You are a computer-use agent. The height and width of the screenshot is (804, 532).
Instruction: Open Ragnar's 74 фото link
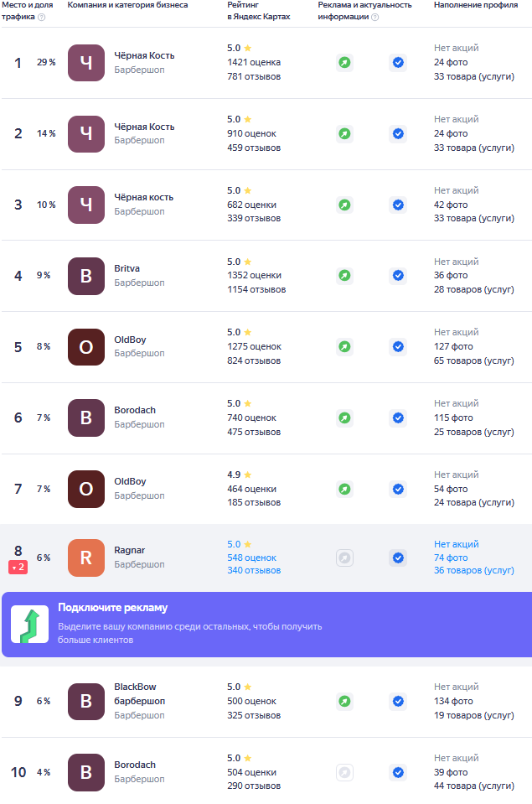click(451, 558)
